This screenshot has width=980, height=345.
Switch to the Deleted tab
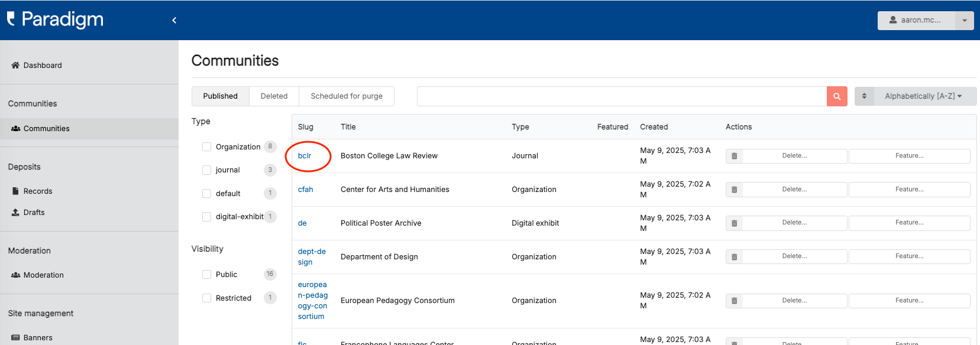click(274, 96)
